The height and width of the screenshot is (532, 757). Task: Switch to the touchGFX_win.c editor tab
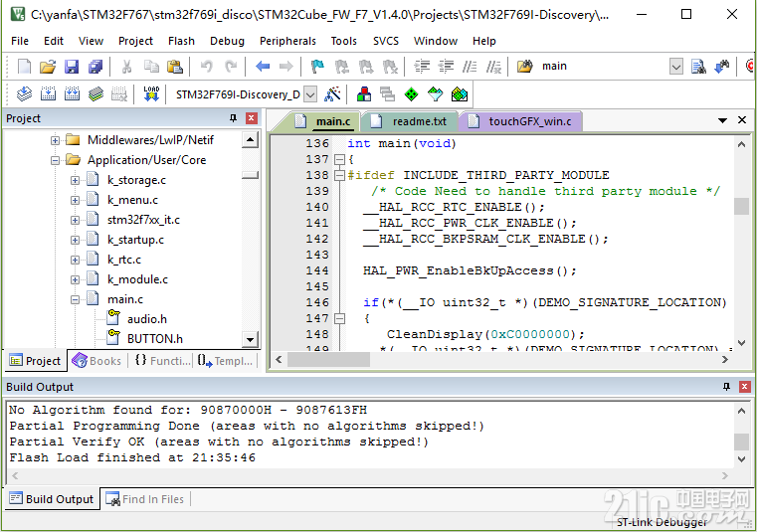521,121
